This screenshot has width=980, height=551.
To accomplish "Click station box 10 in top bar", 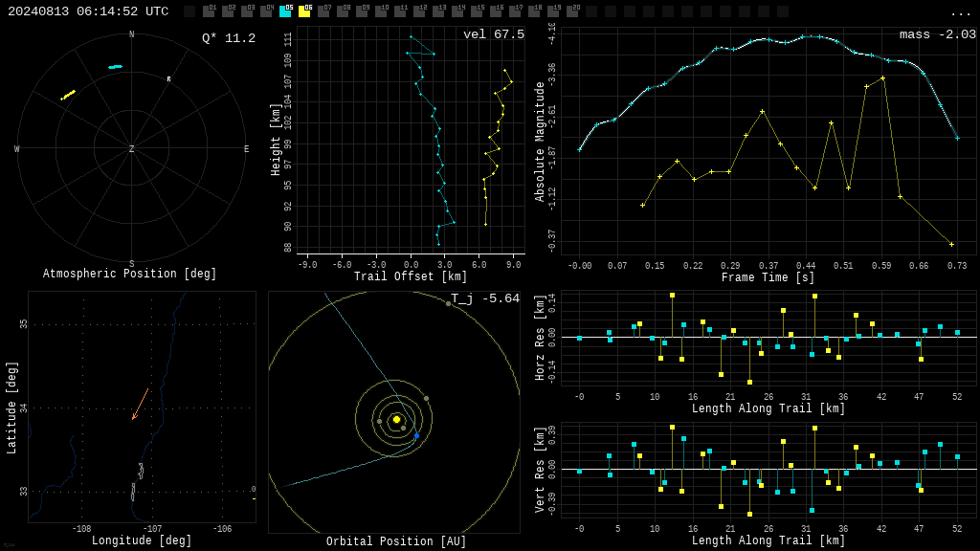I will click(x=381, y=11).
